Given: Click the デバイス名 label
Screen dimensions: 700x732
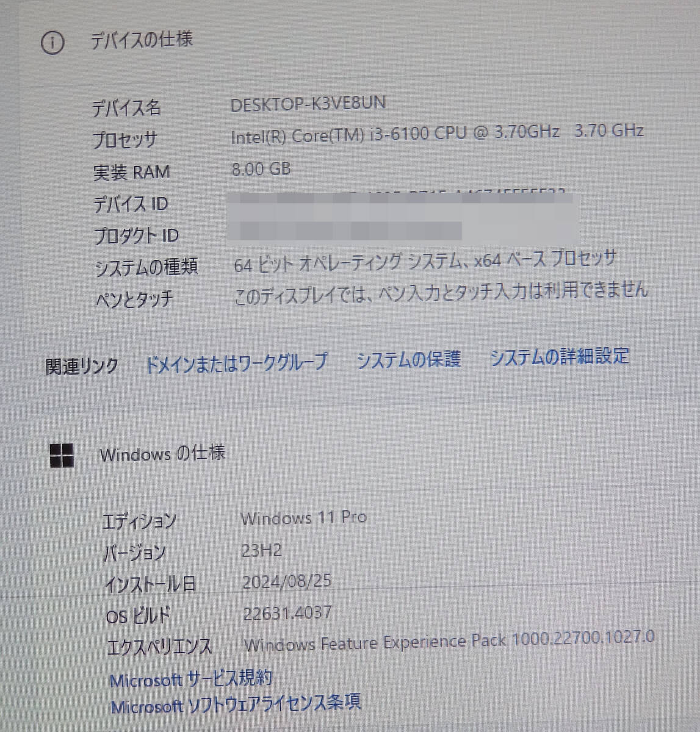Looking at the screenshot, I should (126, 109).
